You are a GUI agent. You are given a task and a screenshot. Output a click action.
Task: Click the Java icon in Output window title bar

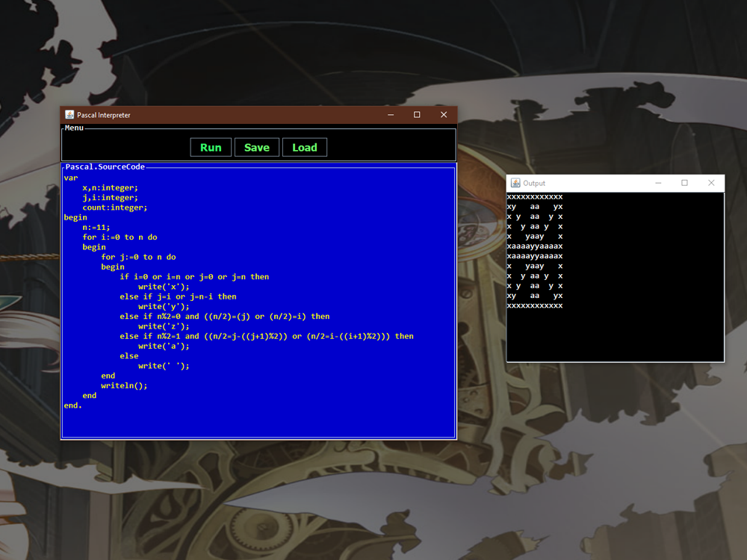pos(515,183)
